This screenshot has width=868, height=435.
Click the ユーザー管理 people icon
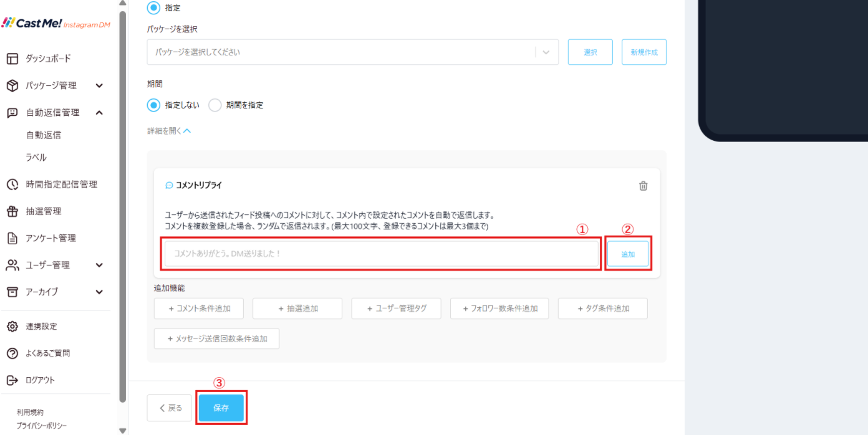tap(12, 265)
